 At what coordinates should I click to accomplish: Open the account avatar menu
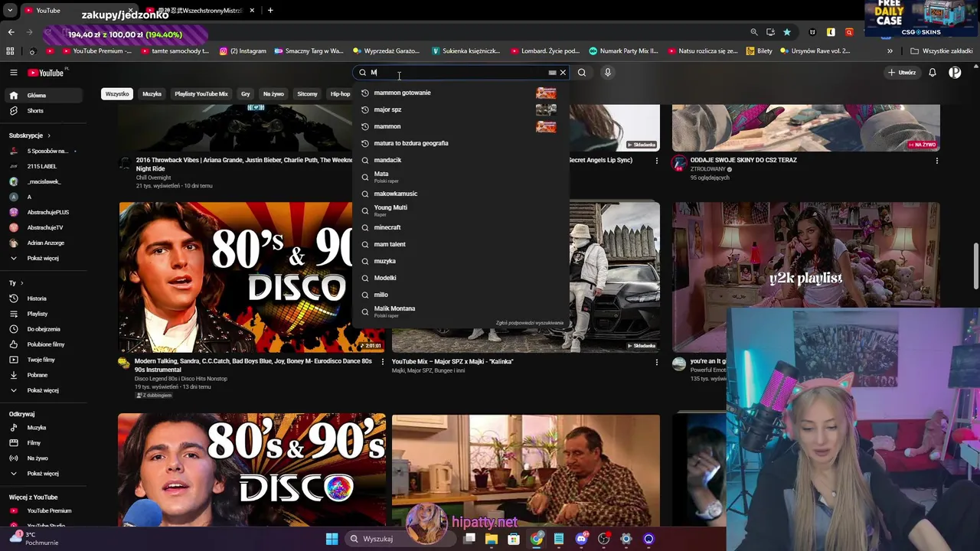[955, 73]
